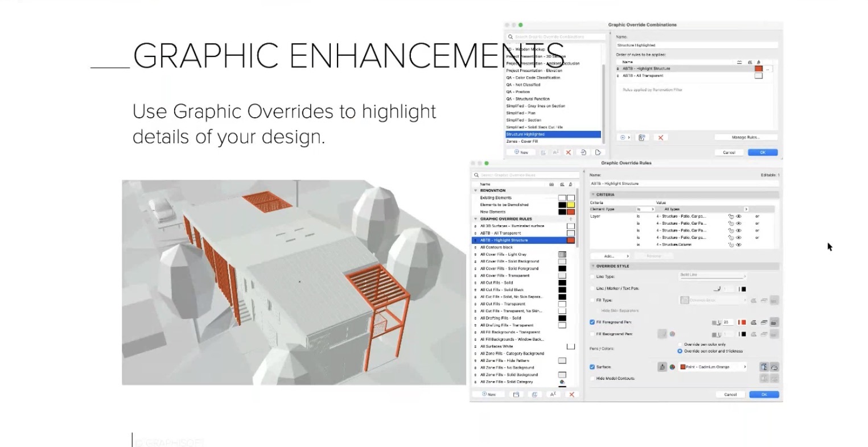Screen dimensions: 868x447
Task: Delete the selected rule with the red X in the Rules dialog
Action: 571,394
